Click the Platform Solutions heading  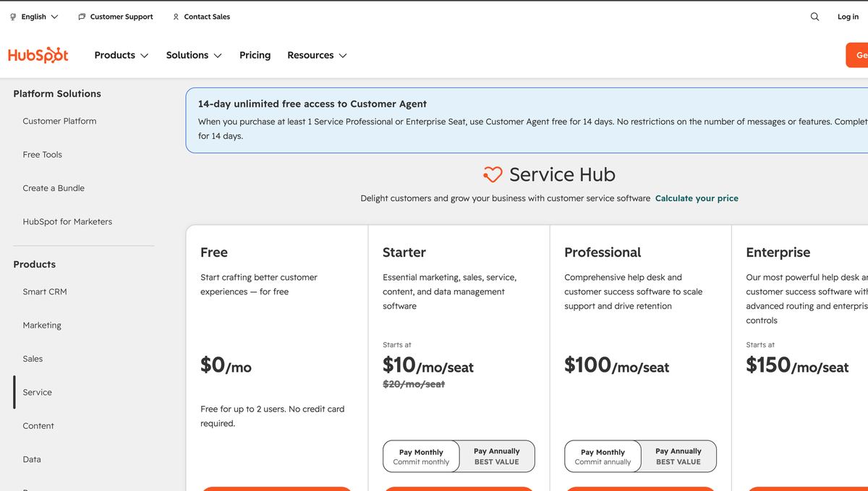pos(57,93)
